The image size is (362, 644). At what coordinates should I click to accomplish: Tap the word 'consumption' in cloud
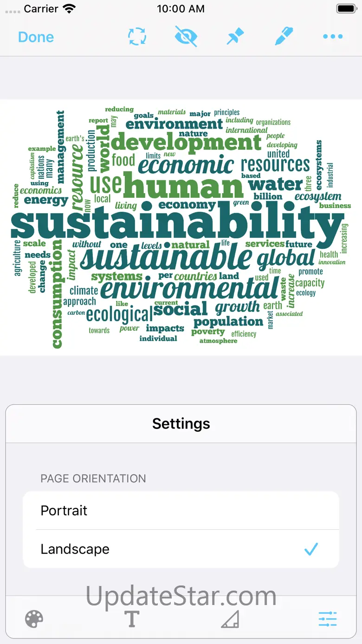pos(57,293)
